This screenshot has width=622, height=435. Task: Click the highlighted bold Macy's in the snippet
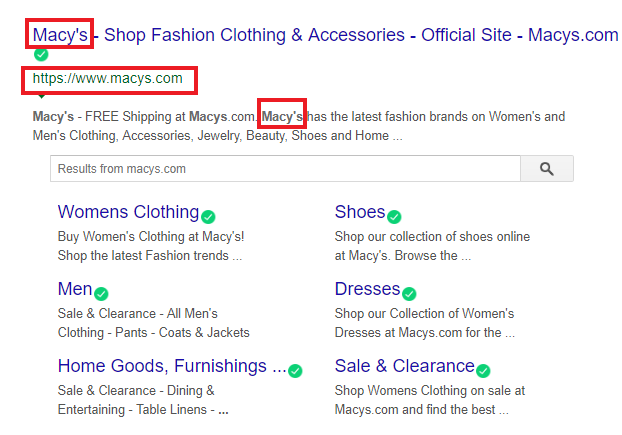[x=282, y=117]
